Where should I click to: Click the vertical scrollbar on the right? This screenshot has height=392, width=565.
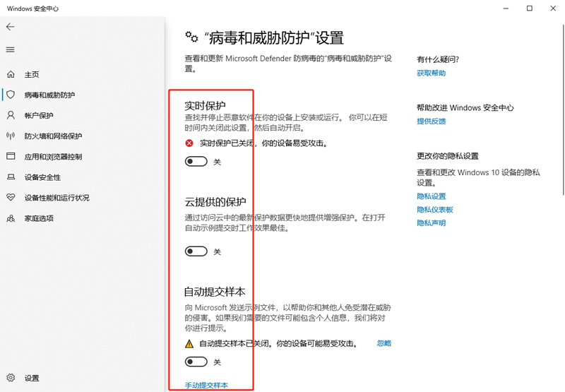click(563, 110)
